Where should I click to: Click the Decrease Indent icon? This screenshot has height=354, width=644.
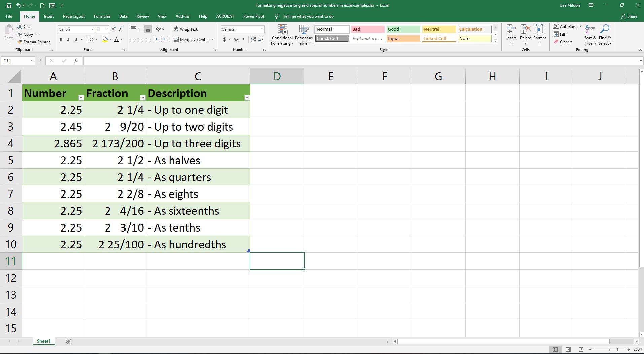(158, 39)
